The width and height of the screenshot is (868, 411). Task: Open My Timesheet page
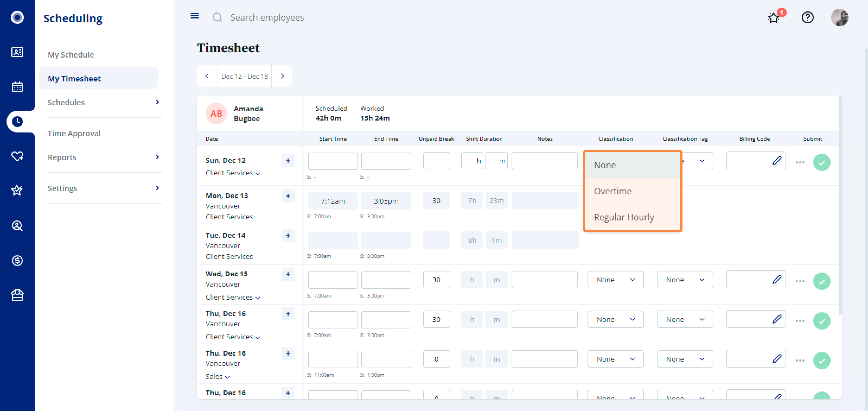pyautogui.click(x=98, y=78)
